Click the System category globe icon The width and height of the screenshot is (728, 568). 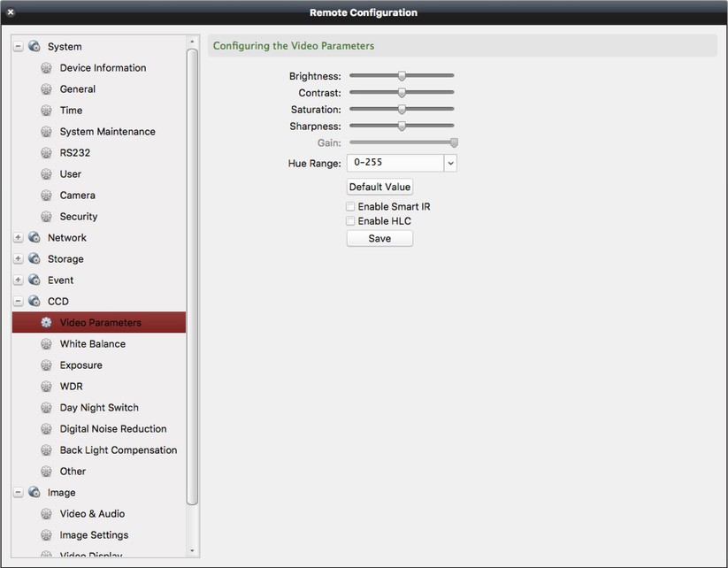pos(34,46)
